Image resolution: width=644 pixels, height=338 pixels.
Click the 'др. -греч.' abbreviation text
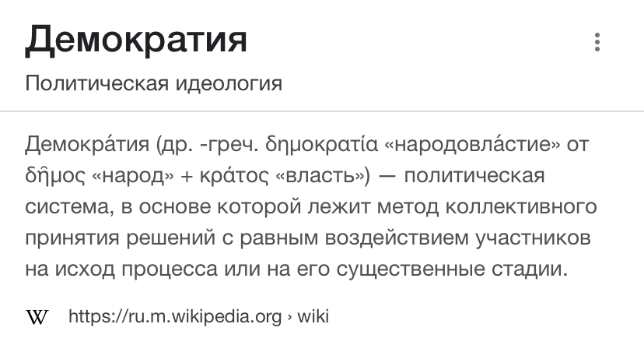click(x=208, y=144)
